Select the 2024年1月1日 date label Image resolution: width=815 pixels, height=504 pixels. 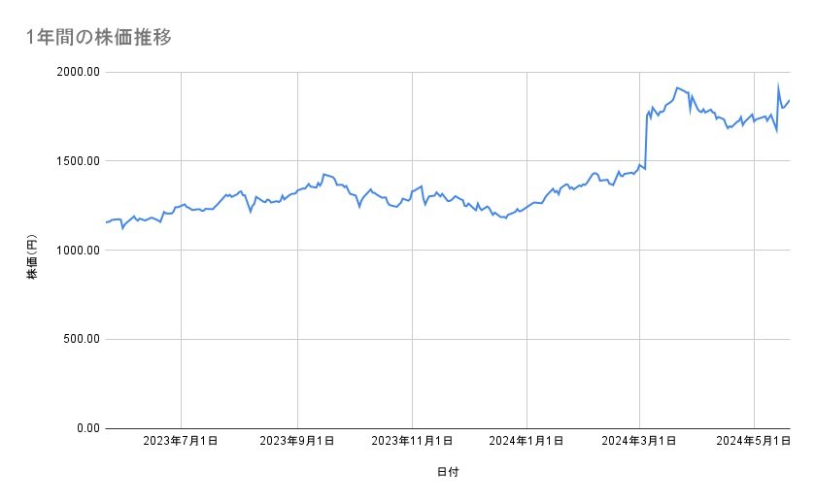point(527,442)
